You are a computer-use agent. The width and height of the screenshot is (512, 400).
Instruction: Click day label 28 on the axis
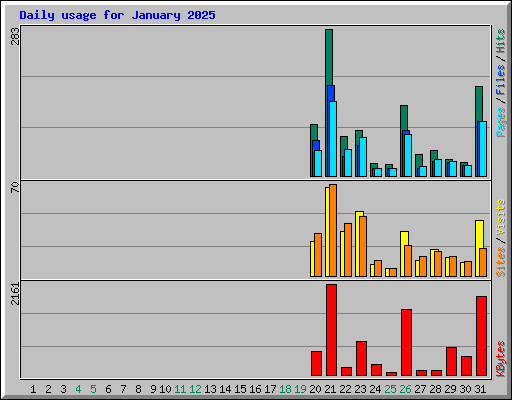tap(435, 389)
